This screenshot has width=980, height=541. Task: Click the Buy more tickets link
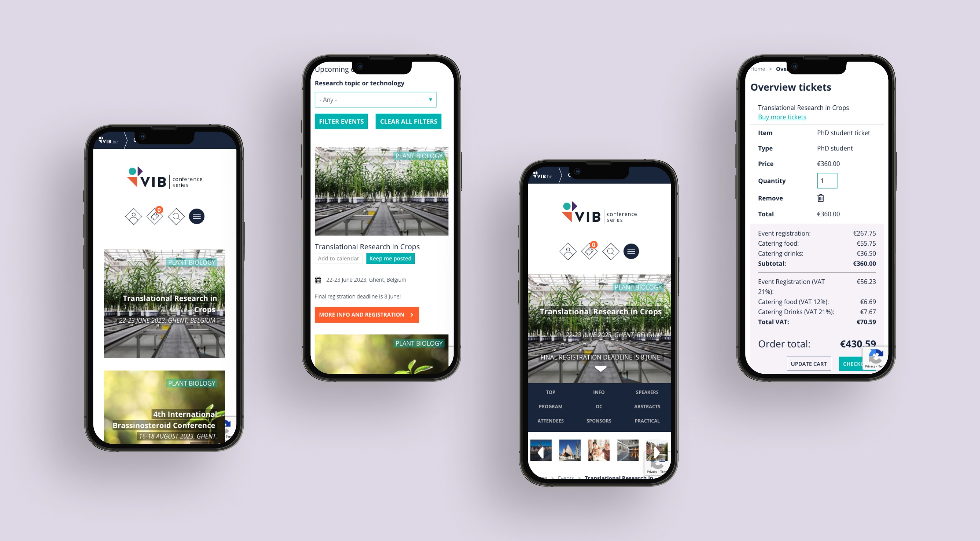[x=782, y=117]
